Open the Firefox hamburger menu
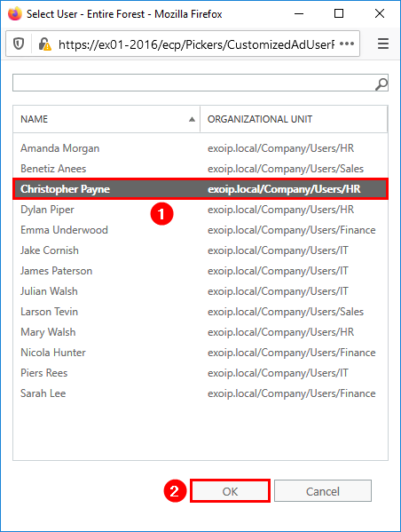 383,44
